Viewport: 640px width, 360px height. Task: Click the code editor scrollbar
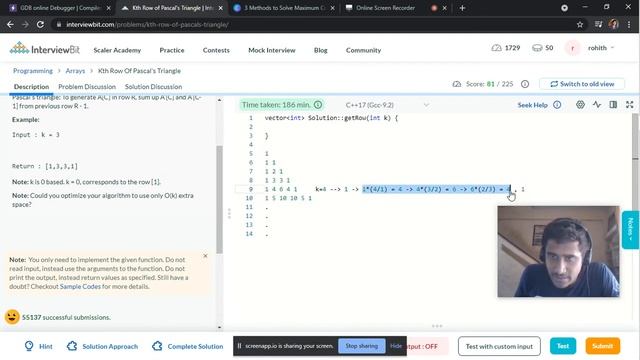click(636, 137)
